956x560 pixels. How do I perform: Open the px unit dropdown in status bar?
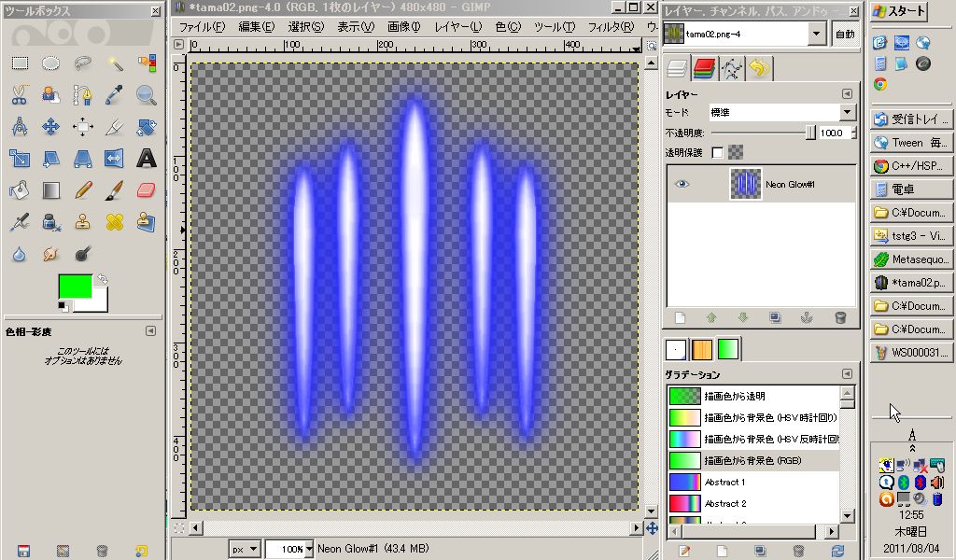tap(246, 549)
